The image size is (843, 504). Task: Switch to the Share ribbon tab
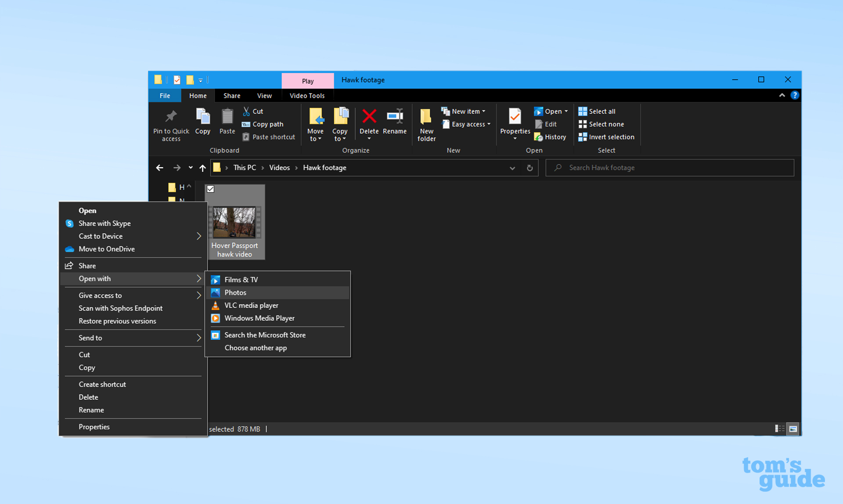(232, 95)
